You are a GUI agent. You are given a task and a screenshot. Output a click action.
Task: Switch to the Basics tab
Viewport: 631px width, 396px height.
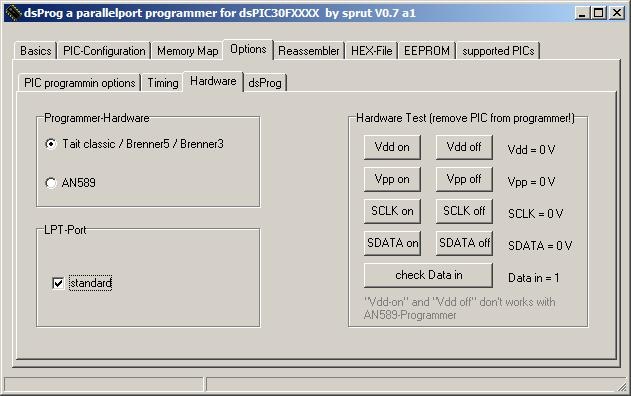(36, 51)
